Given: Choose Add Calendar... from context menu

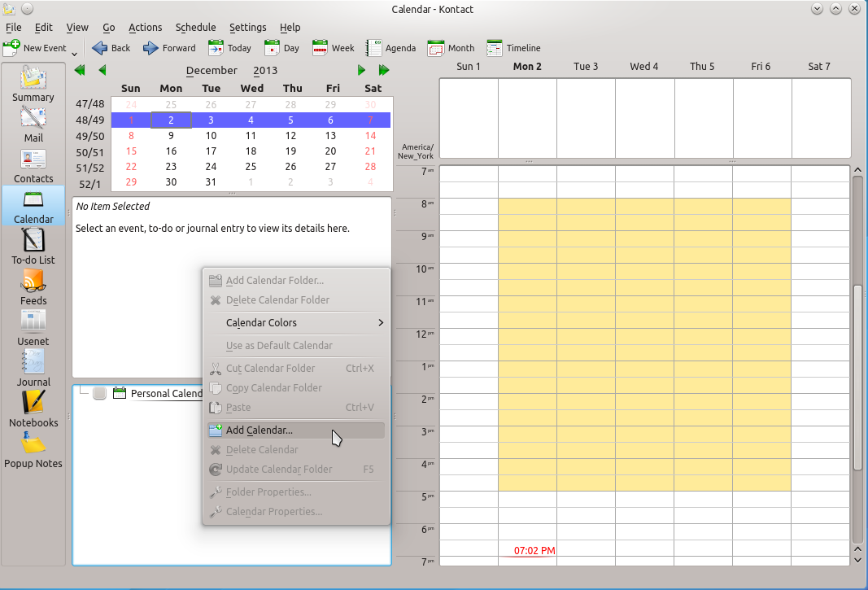Looking at the screenshot, I should pyautogui.click(x=296, y=430).
